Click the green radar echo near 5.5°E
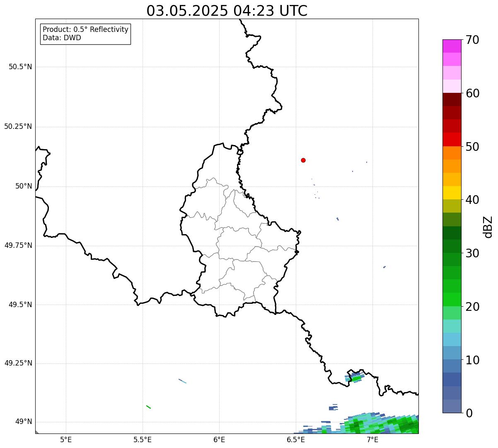This screenshot has width=498, height=448. (x=148, y=407)
